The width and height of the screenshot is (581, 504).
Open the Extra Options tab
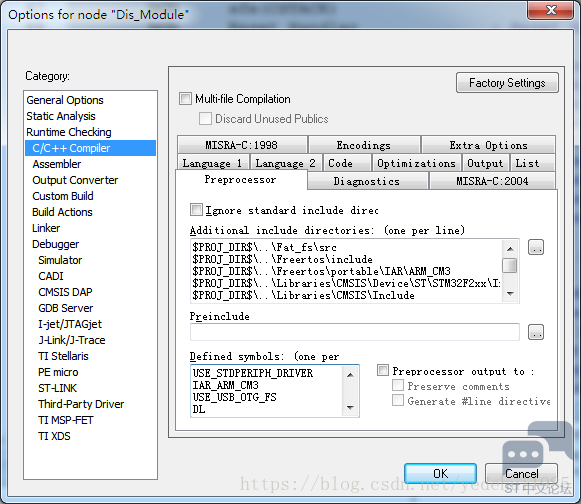488,145
